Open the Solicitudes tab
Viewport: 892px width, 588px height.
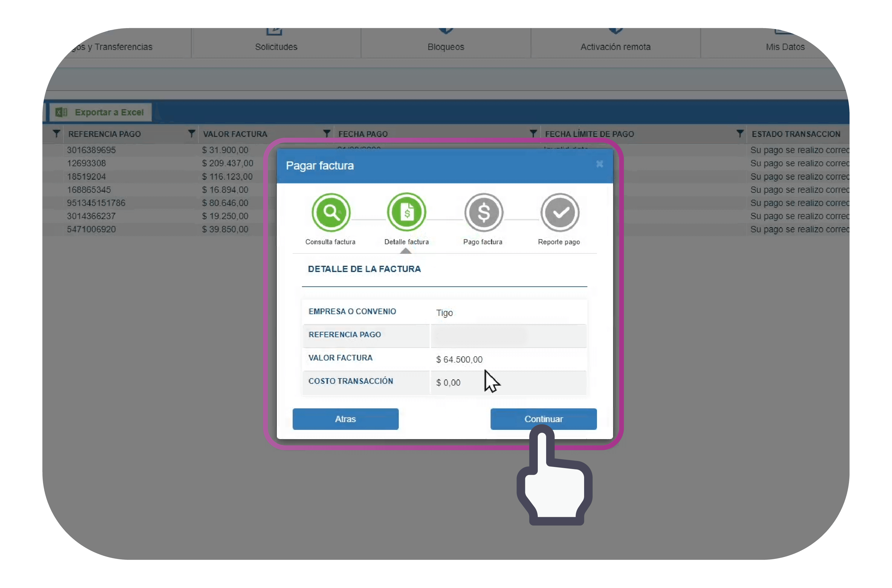pos(276,47)
